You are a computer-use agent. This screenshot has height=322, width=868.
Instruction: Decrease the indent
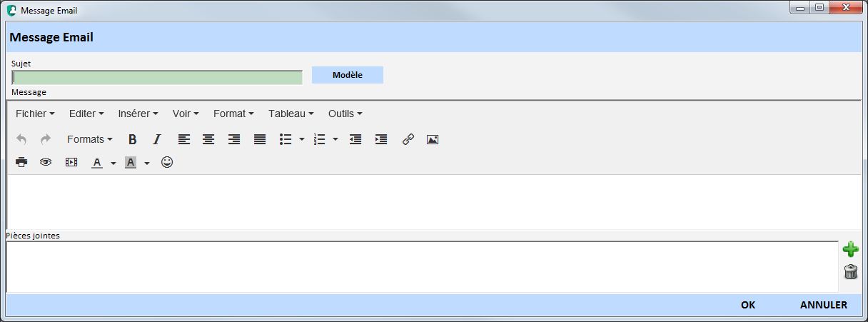coord(355,139)
